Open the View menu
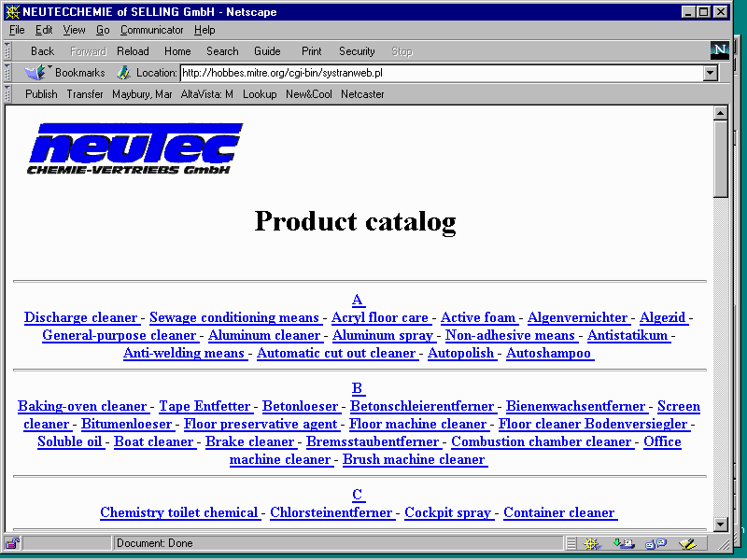Image resolution: width=747 pixels, height=560 pixels. pos(74,30)
